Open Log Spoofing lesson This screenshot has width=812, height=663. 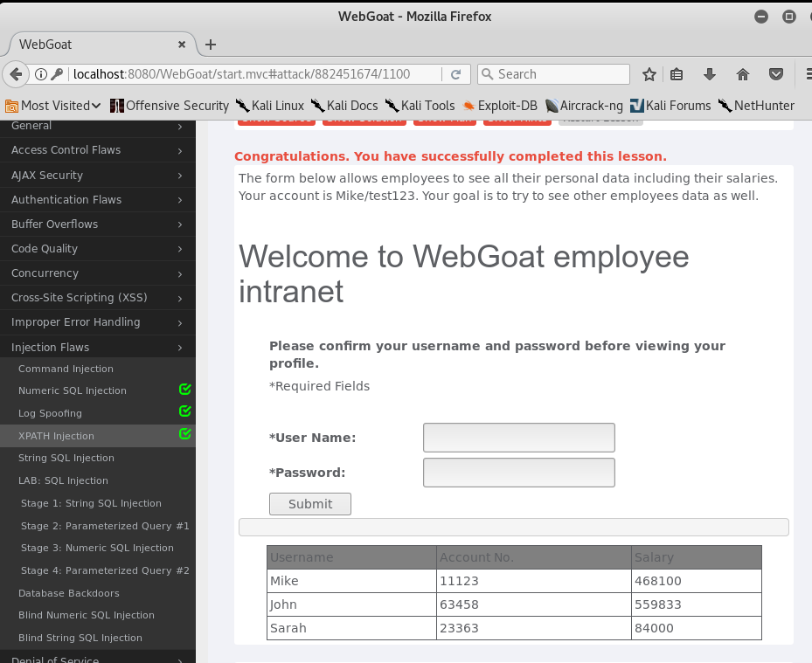50,413
